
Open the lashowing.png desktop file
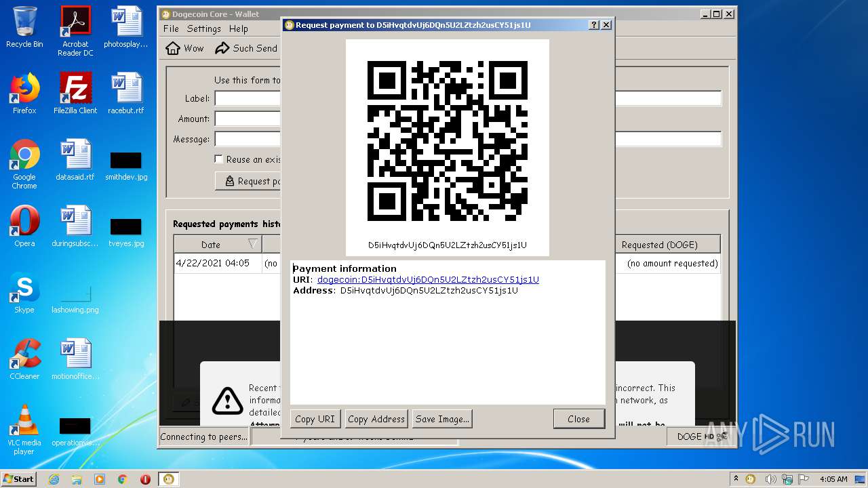click(75, 298)
